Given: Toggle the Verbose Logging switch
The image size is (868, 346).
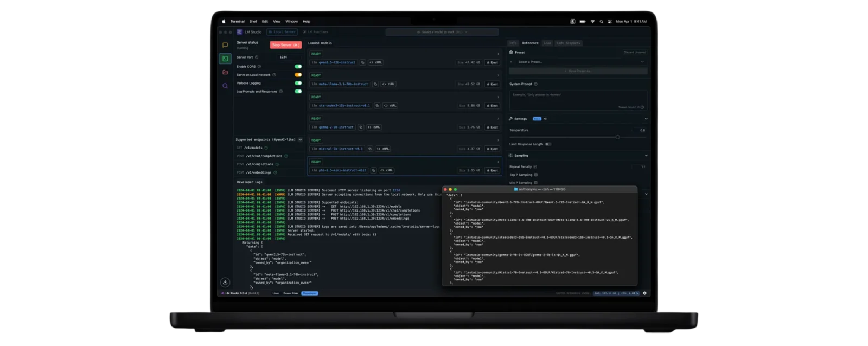Looking at the screenshot, I should (x=298, y=83).
